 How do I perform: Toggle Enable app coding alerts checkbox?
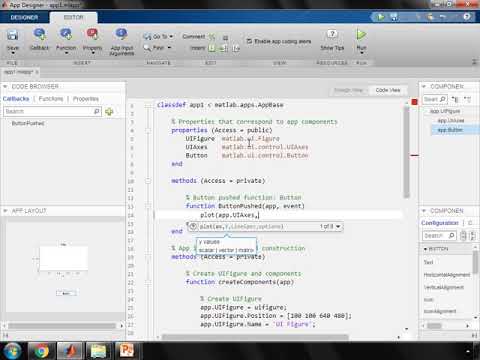(249, 41)
